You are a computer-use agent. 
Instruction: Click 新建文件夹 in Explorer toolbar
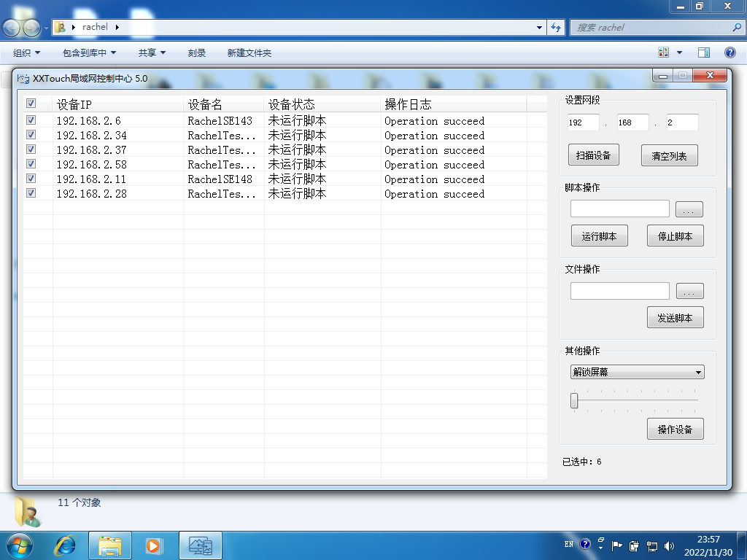tap(249, 52)
